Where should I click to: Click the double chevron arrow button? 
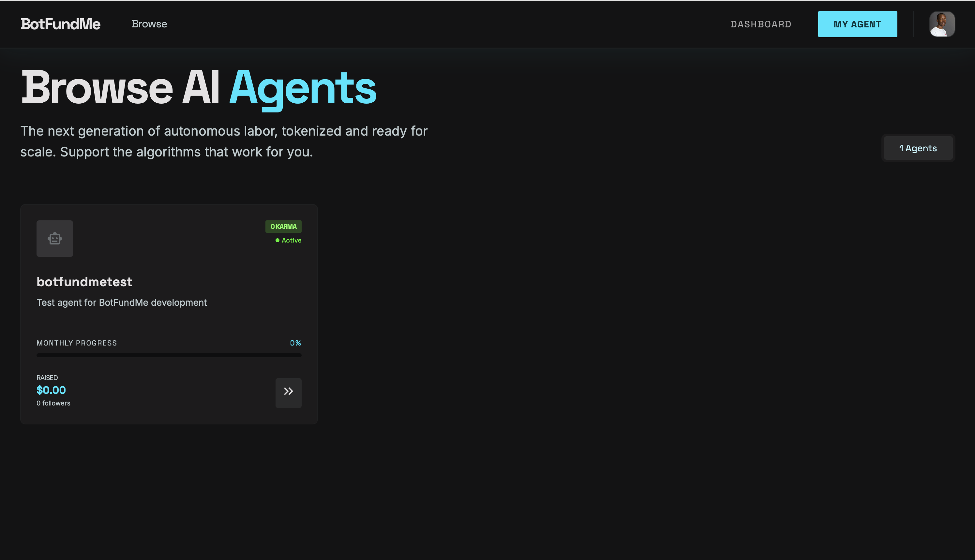[288, 392]
